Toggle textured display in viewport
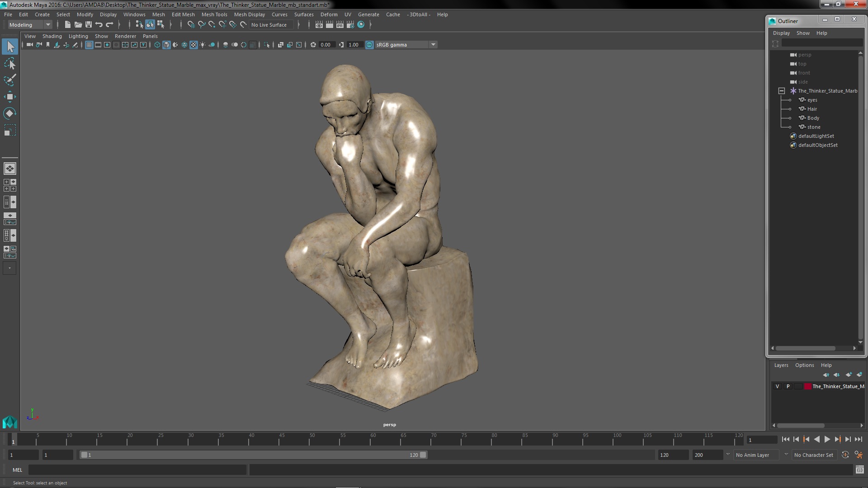 193,45
